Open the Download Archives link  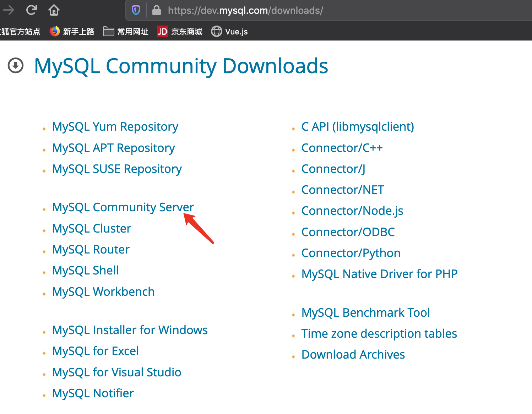tap(353, 354)
